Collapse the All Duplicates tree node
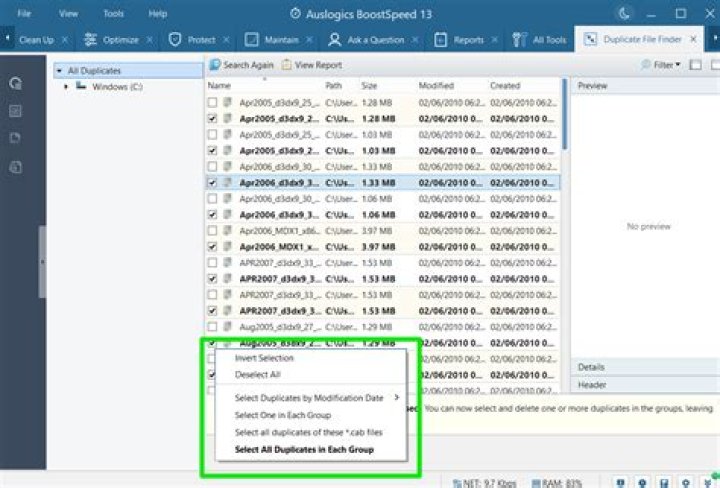Viewport: 720px width, 488px height. coord(59,71)
